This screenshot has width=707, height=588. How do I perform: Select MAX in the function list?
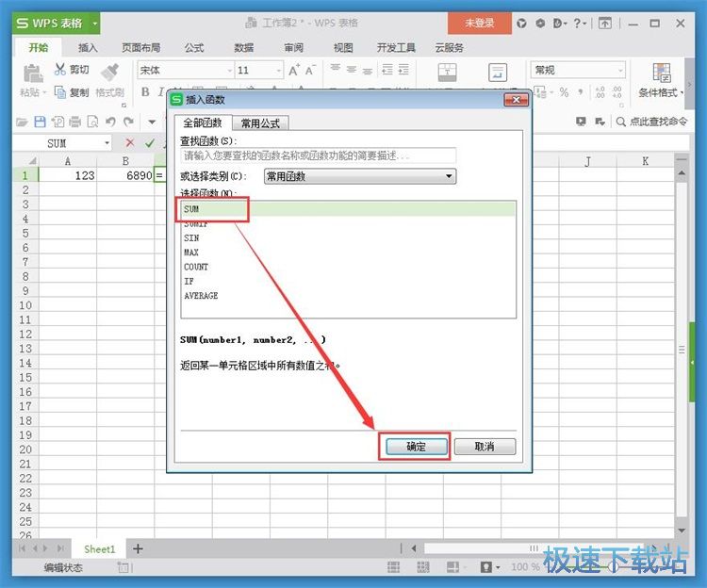tap(348, 253)
